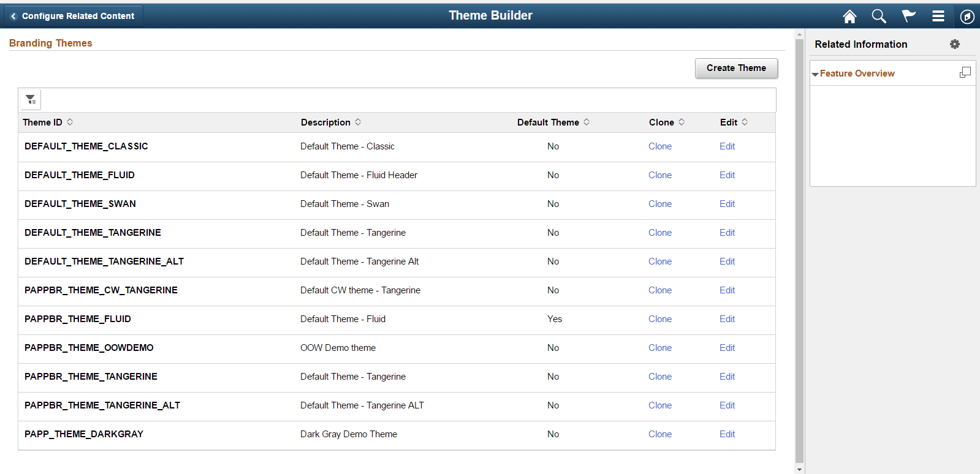Edit PAPPBR_THEME_CW_TANGERINE theme
The image size is (980, 474).
coord(727,290)
